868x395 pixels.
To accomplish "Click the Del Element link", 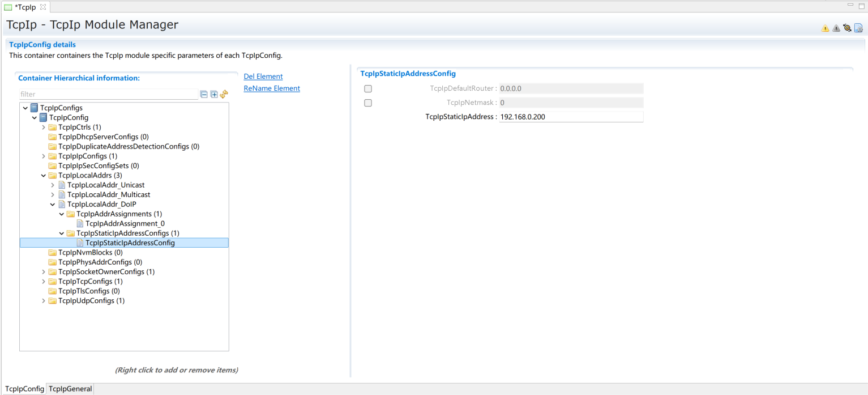I will 263,77.
